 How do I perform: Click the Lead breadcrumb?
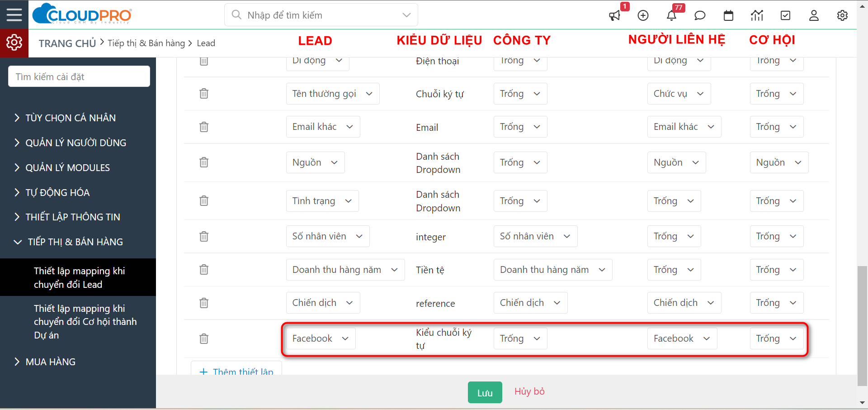tap(206, 43)
